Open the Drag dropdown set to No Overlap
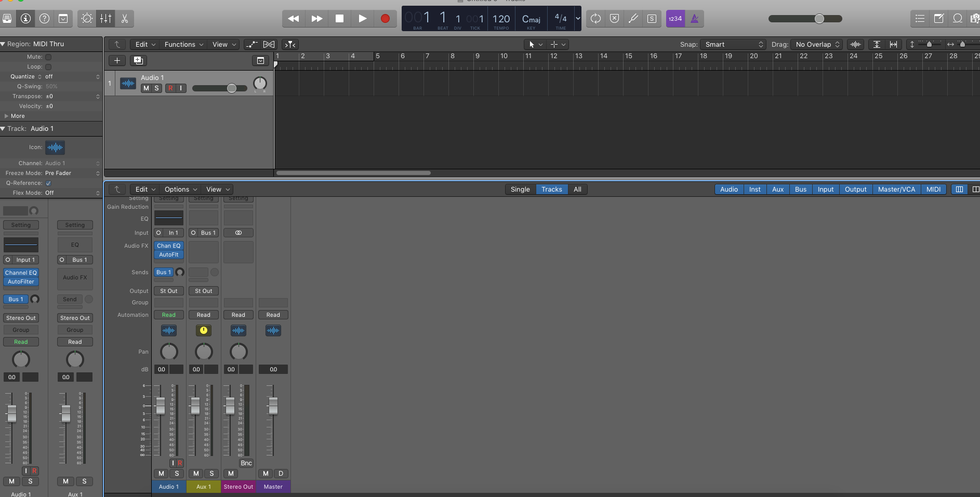This screenshot has width=980, height=497. (x=817, y=44)
